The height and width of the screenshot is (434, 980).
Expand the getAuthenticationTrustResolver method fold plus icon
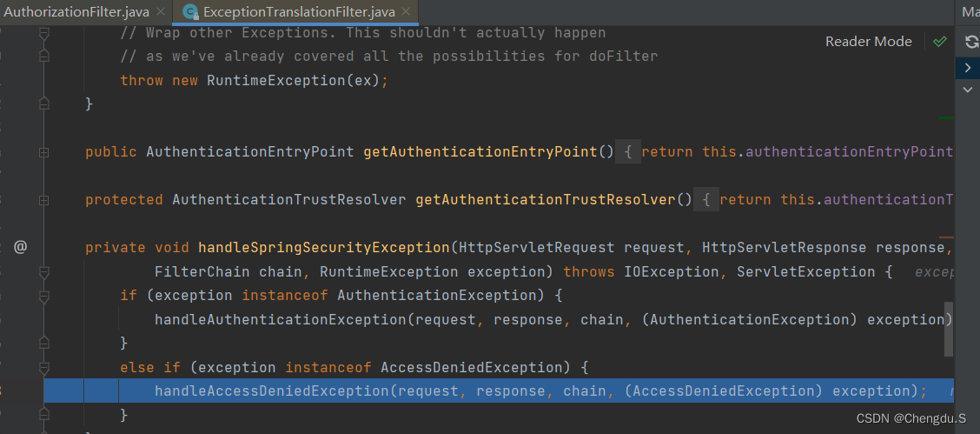pyautogui.click(x=43, y=200)
